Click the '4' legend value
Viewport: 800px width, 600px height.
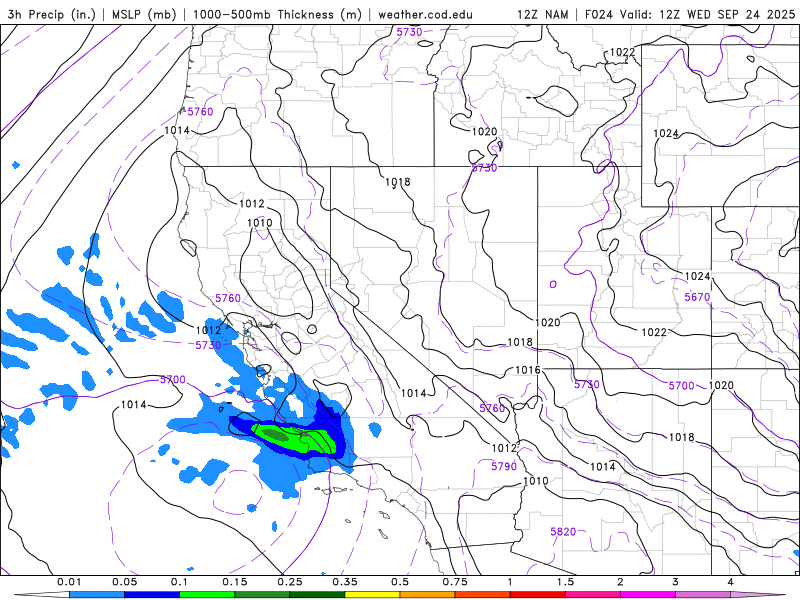point(731,582)
